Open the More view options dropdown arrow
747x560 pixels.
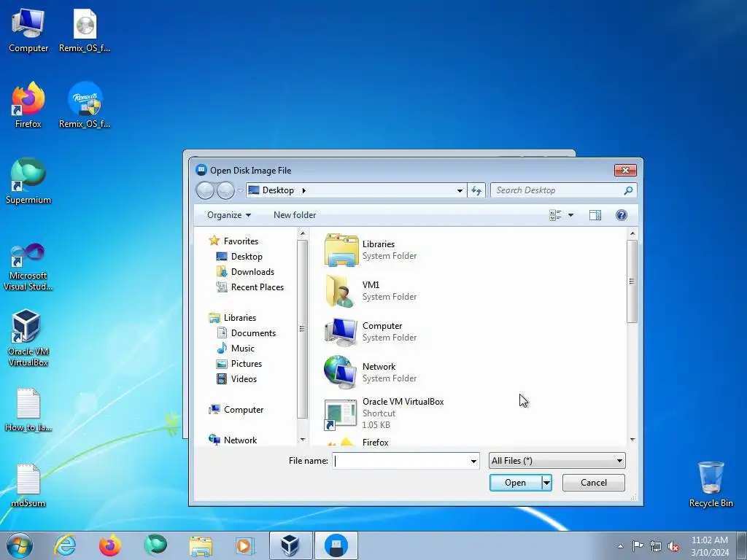tap(570, 215)
